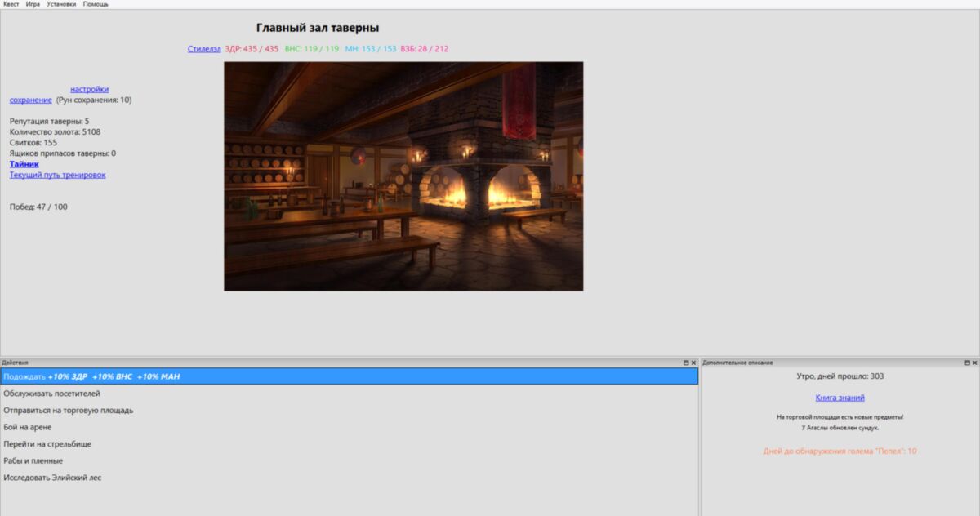Open the Квест menu
This screenshot has width=980, height=516.
(x=11, y=4)
